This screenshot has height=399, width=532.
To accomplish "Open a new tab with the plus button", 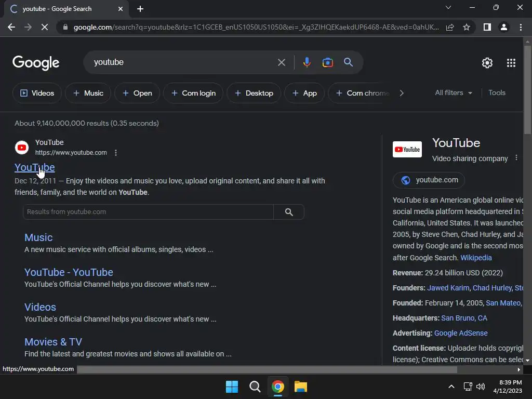I will pos(140,9).
